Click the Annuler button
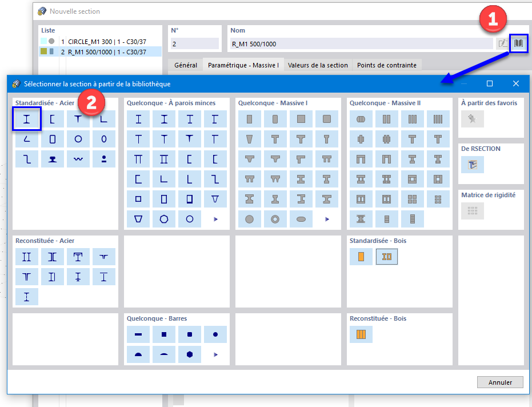 pos(500,382)
